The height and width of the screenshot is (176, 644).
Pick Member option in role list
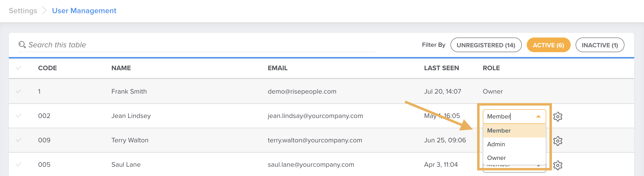click(x=499, y=130)
